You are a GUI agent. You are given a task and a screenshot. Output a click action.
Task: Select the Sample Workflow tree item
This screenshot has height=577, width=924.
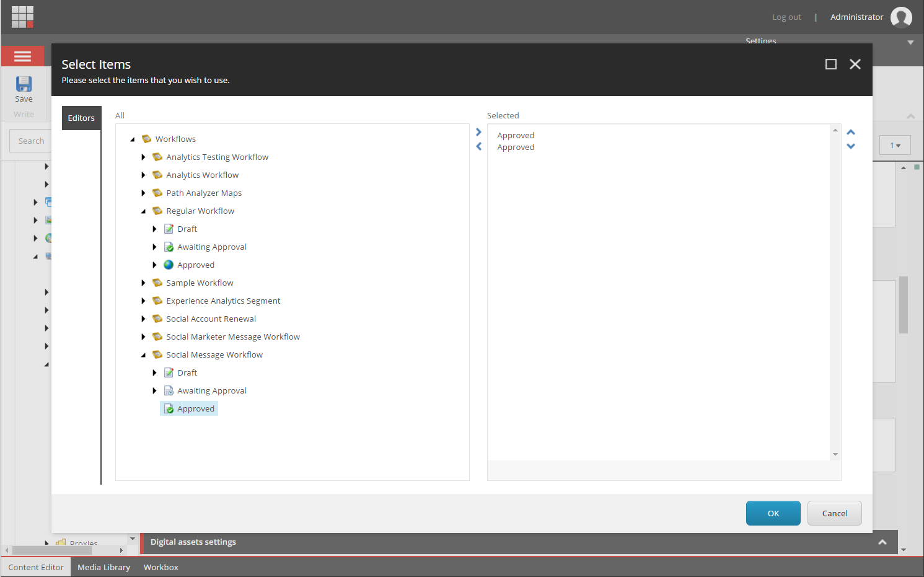tap(200, 283)
